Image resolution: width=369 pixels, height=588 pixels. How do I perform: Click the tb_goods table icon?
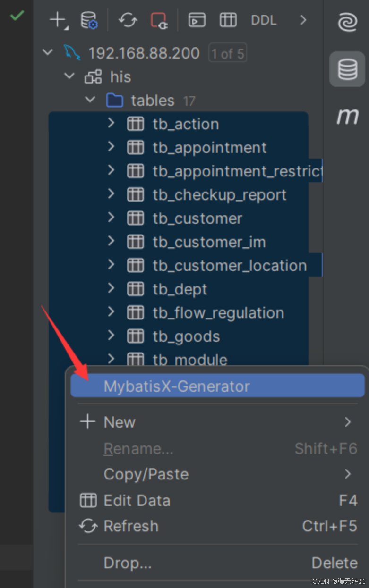pyautogui.click(x=136, y=336)
